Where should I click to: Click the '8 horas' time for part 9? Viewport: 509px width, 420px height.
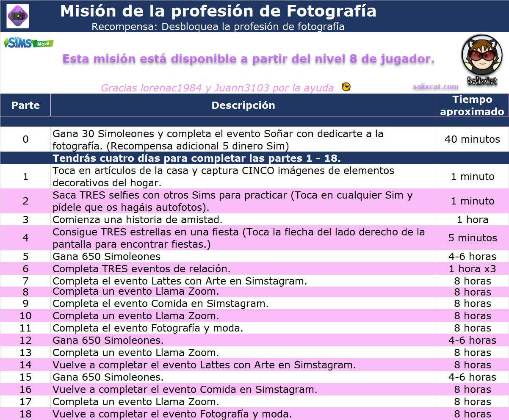point(472,304)
